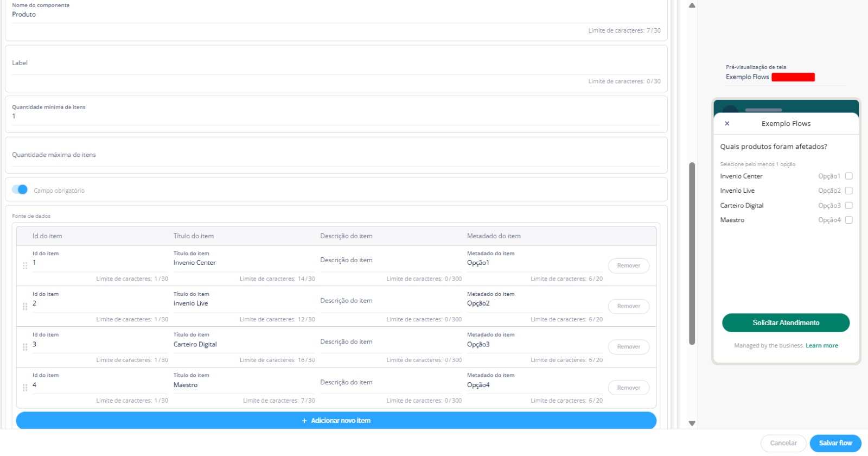The width and height of the screenshot is (868, 456).
Task: Remove the Invenio Live item
Action: [628, 306]
